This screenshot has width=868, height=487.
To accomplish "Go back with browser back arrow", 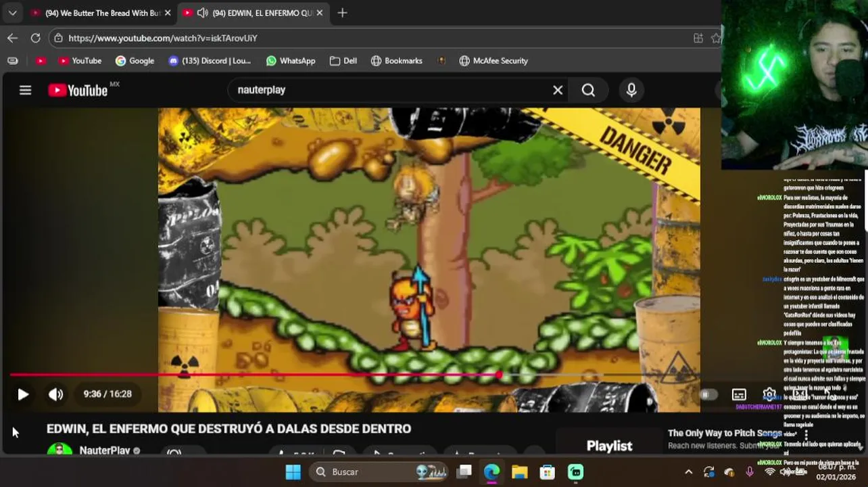I will pos(12,38).
